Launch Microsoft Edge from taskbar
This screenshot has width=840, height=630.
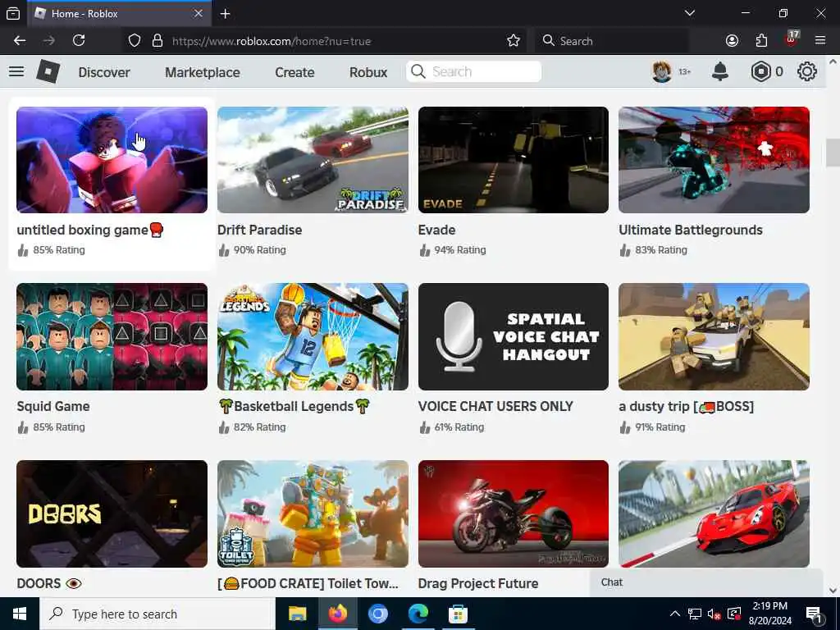[418, 614]
